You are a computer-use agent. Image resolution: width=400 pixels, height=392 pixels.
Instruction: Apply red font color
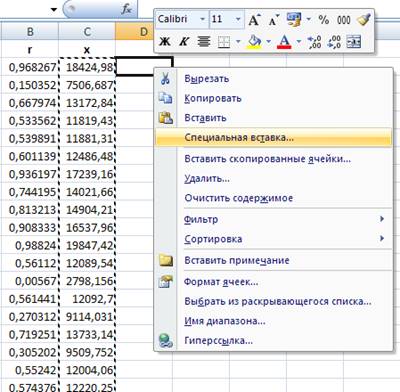click(284, 42)
